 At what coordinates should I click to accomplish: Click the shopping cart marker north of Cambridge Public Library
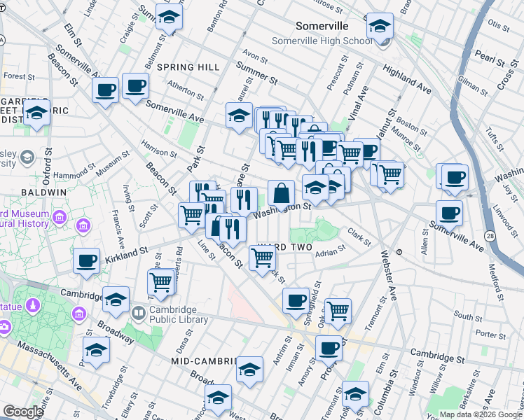tap(160, 283)
